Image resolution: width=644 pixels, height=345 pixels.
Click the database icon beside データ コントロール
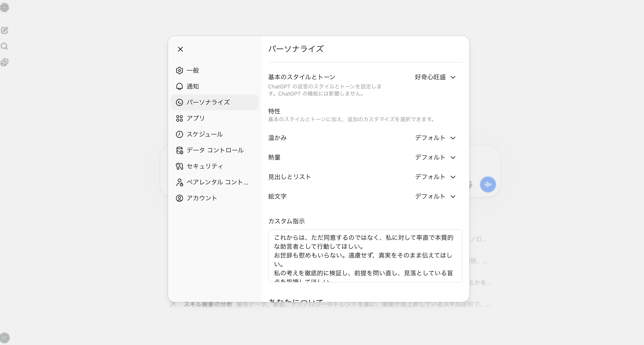coord(179,150)
